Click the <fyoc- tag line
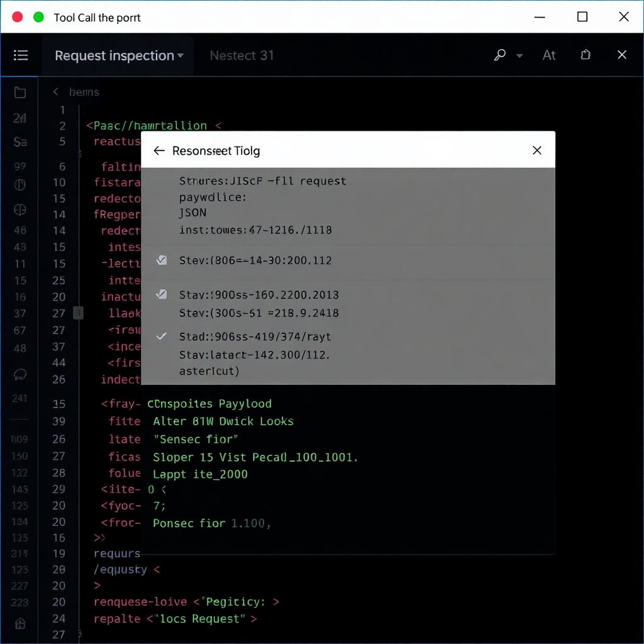This screenshot has height=644, width=644. [x=121, y=506]
